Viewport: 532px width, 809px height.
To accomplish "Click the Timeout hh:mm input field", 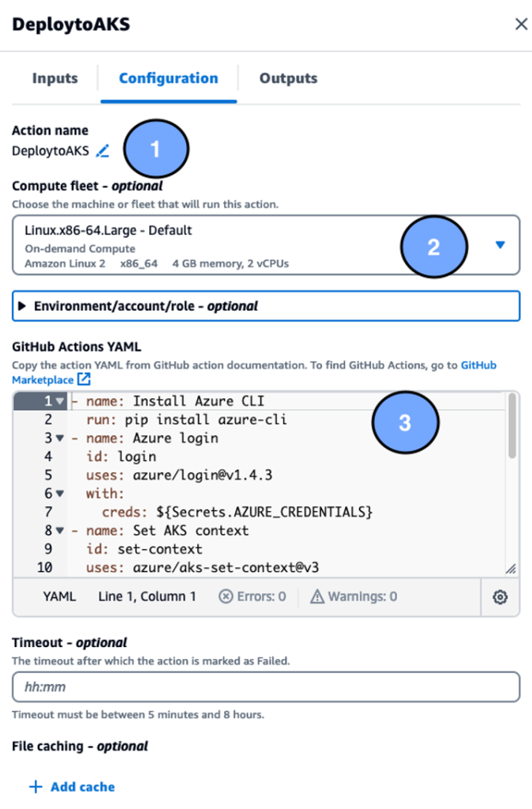I will pyautogui.click(x=265, y=687).
